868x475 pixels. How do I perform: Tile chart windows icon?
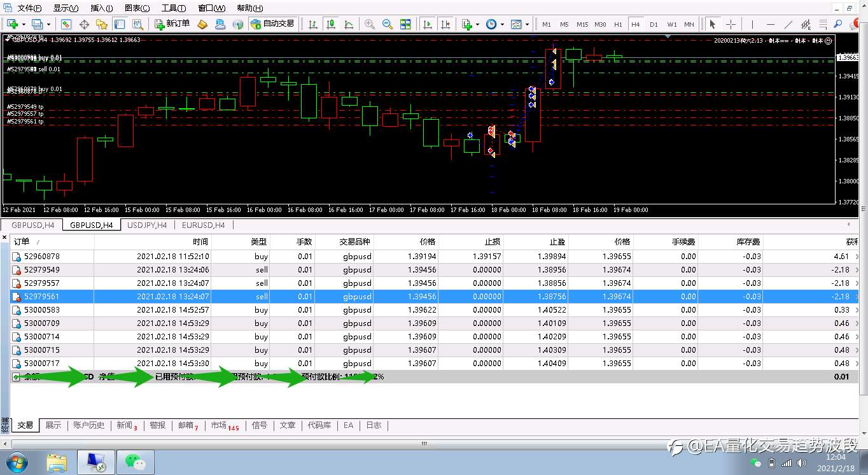tap(405, 24)
